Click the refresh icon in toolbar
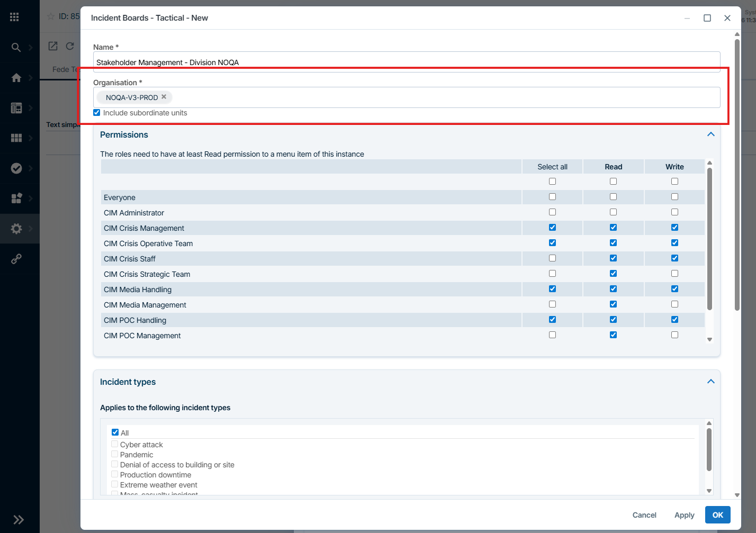The image size is (756, 533). (x=70, y=46)
